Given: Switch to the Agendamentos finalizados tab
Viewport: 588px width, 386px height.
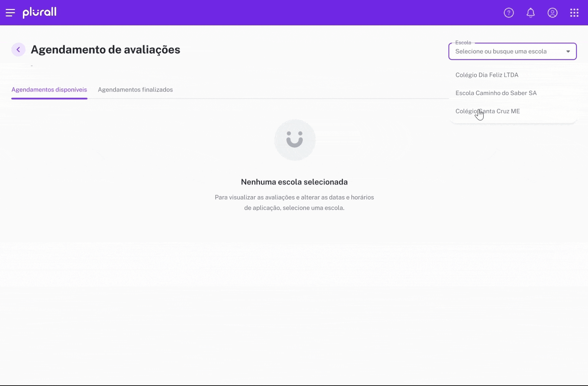Looking at the screenshot, I should [x=135, y=90].
